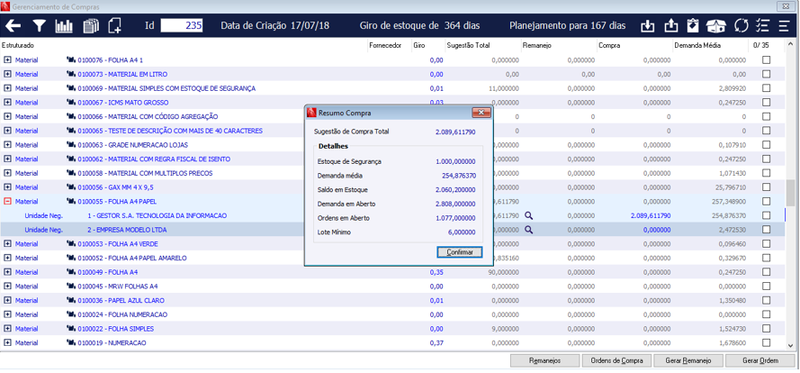Viewport: 800px width, 373px height.
Task: Open the hamburger menu icon at top right
Action: (784, 26)
